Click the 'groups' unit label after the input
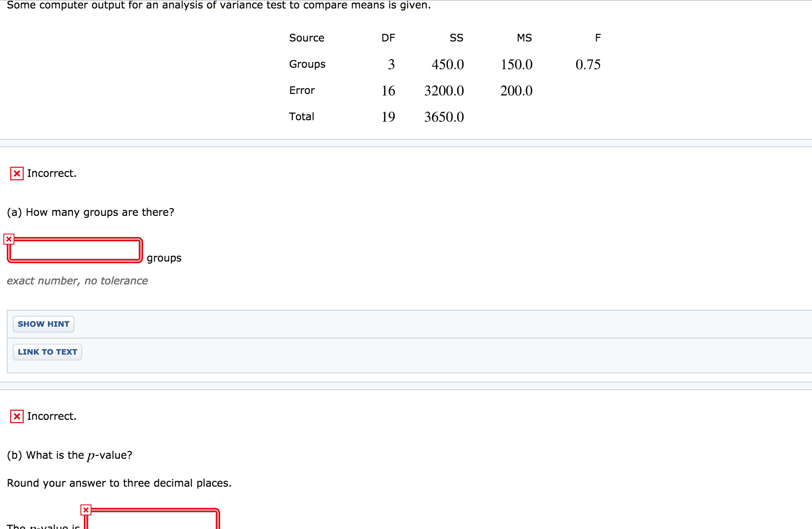Viewport: 812px width, 529px height. point(164,258)
